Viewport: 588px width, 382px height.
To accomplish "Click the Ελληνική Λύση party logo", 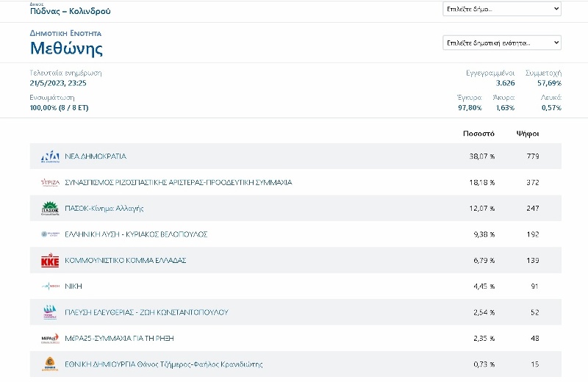I will (50, 234).
